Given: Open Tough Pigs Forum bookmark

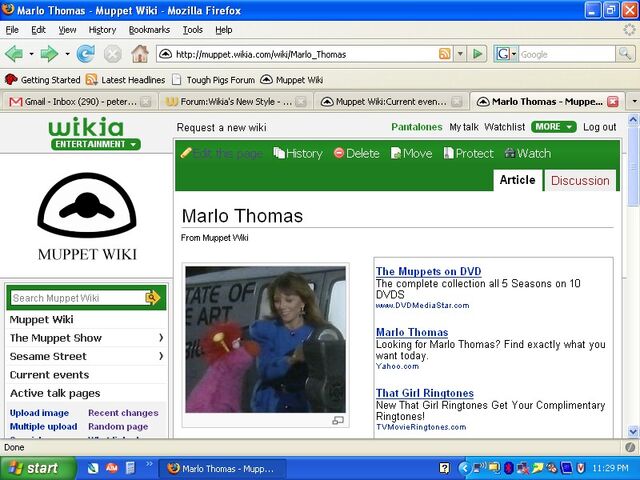Looking at the screenshot, I should coord(213,80).
